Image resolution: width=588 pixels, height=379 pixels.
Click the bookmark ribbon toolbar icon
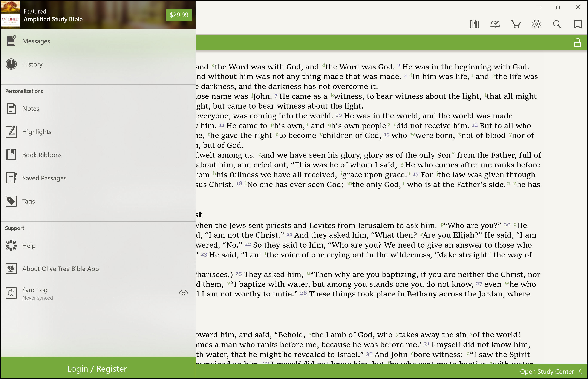pyautogui.click(x=577, y=24)
